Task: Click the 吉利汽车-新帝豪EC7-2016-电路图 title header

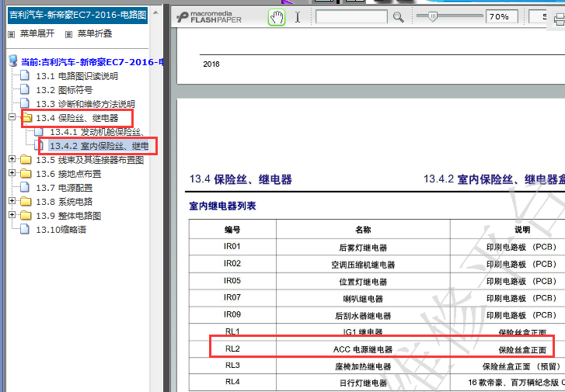Action: point(78,15)
